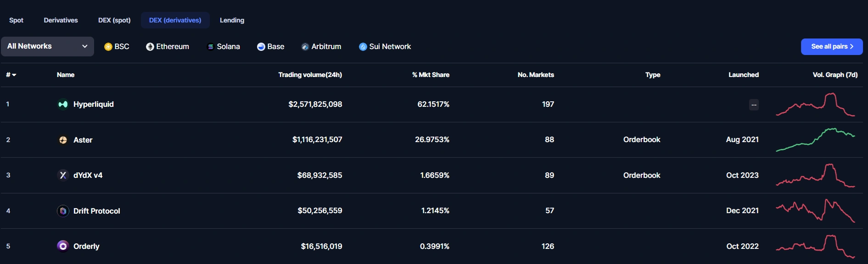The image size is (868, 264).
Task: Open the Hyperliquid exchange name link
Action: click(94, 104)
